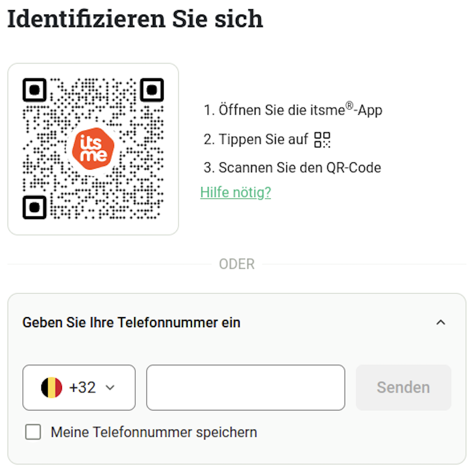Select the +32 country code
Image resolution: width=476 pixels, height=472 pixels.
[x=82, y=388]
